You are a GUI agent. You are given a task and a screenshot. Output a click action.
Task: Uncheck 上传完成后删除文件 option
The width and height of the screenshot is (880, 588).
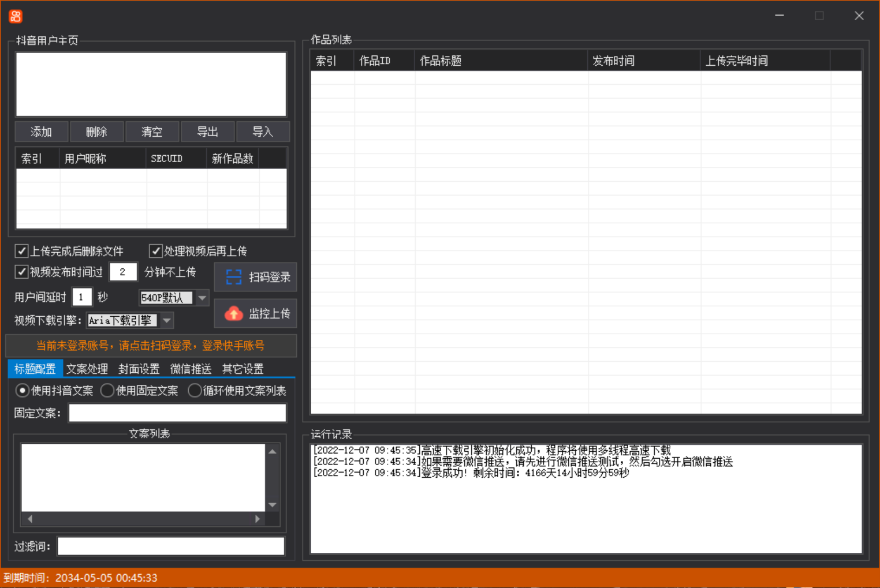click(x=21, y=250)
